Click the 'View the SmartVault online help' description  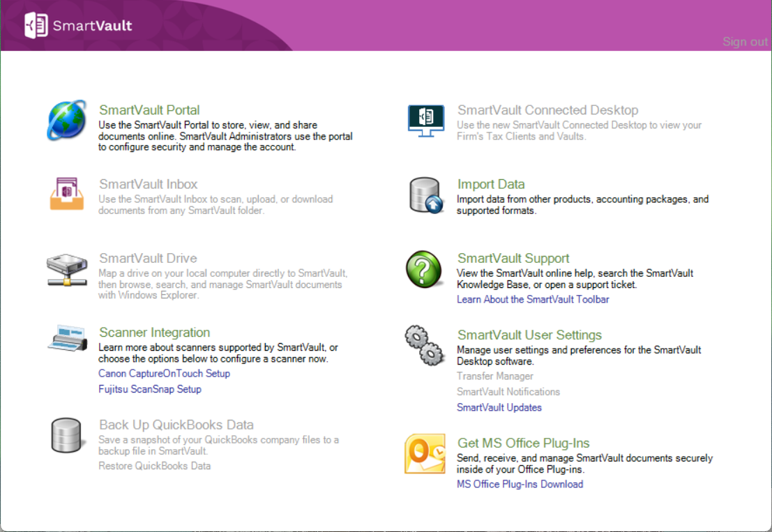pos(575,278)
